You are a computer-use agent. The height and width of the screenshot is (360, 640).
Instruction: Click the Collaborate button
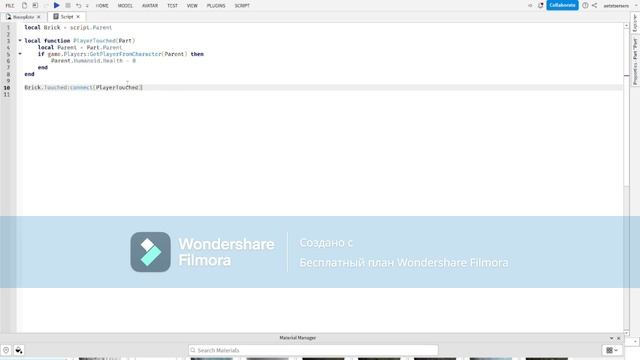[x=562, y=5]
